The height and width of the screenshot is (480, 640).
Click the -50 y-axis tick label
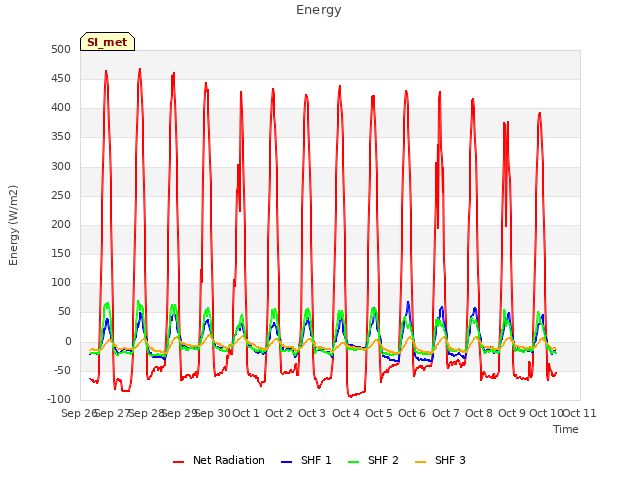pyautogui.click(x=62, y=371)
